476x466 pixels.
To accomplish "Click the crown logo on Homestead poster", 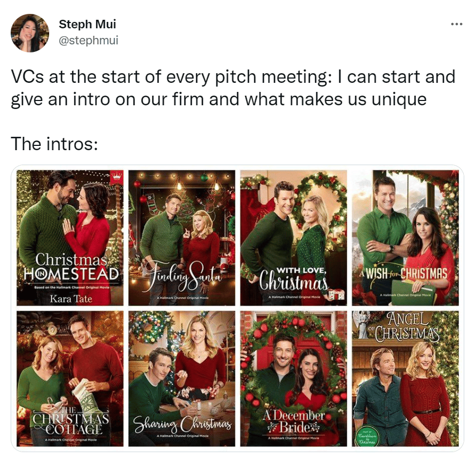I will 116,177.
